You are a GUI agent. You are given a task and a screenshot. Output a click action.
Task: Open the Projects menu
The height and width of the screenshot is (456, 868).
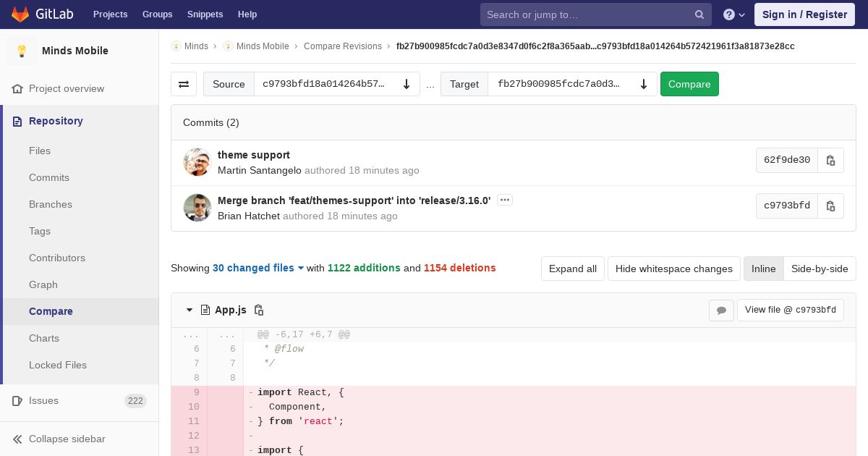(111, 14)
